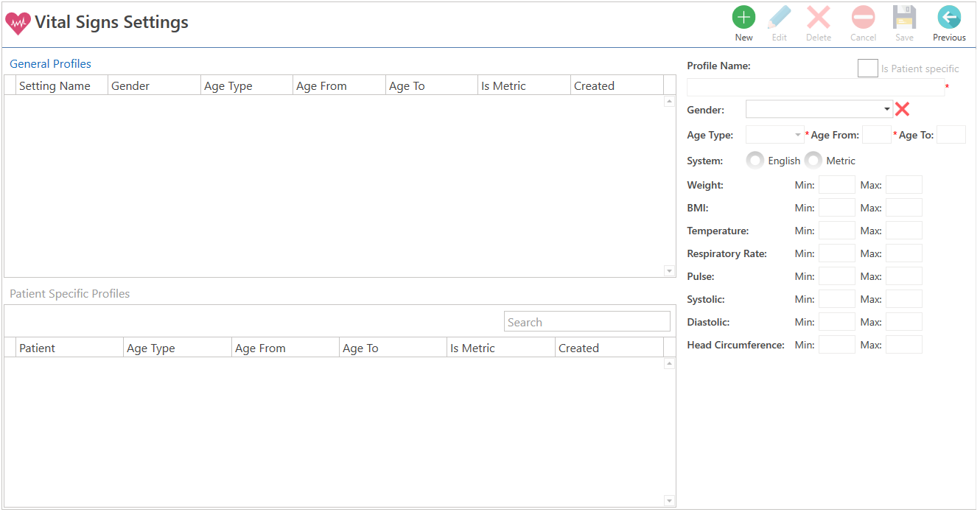980x512 pixels.
Task: Click the Profile Name input field
Action: click(x=816, y=87)
